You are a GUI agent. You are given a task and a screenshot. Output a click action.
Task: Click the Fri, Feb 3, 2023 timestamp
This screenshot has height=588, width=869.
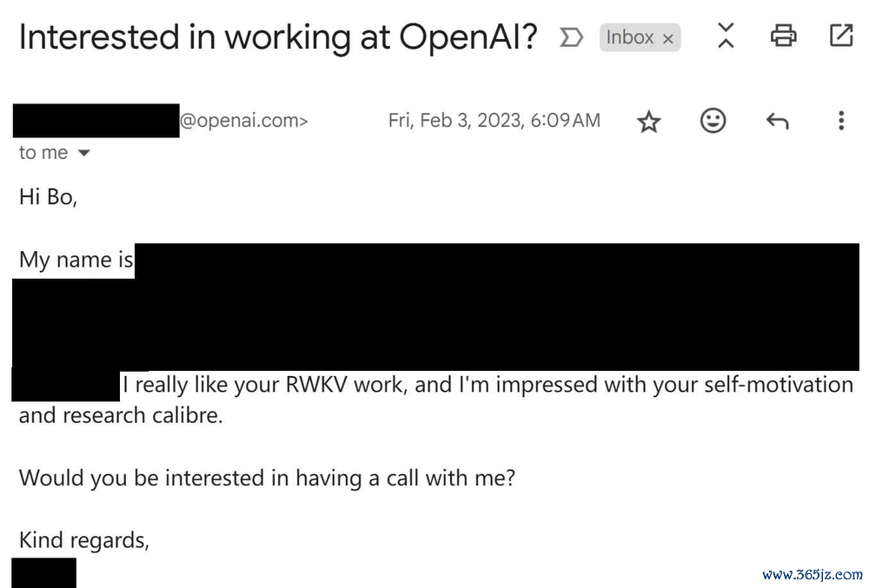point(494,121)
